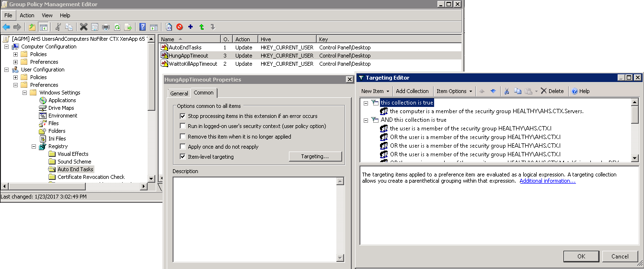Click the blue move down arrow in Targeting Editor
The image size is (644, 269).
tap(493, 91)
